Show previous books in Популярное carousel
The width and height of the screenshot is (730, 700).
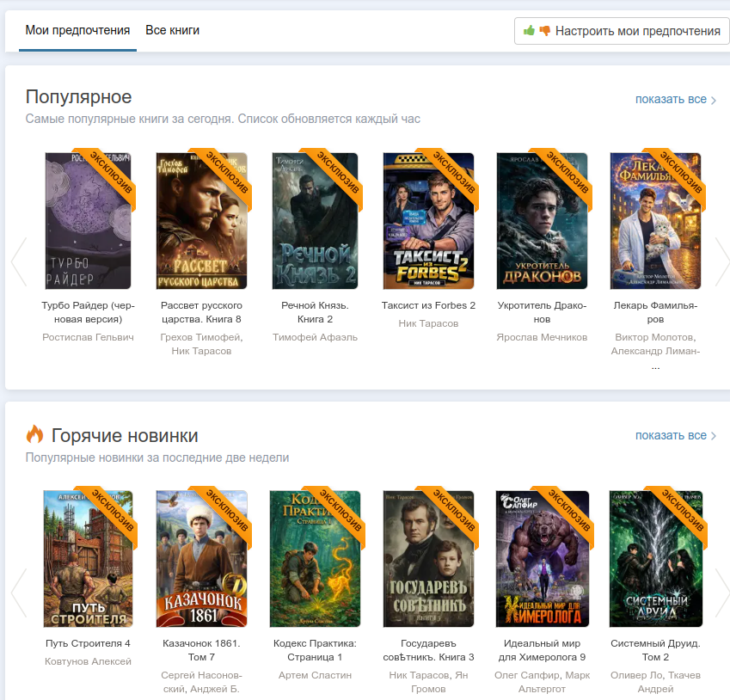click(x=19, y=261)
